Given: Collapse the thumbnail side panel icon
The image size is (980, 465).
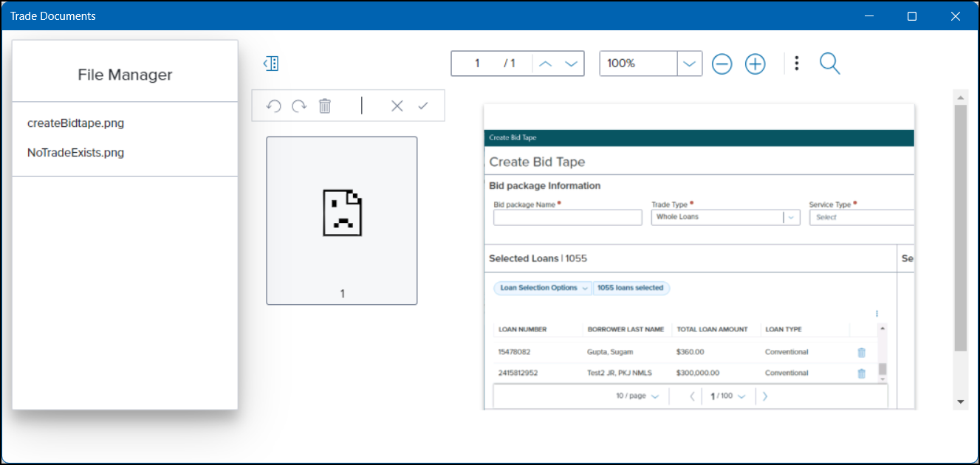Looking at the screenshot, I should click(271, 63).
